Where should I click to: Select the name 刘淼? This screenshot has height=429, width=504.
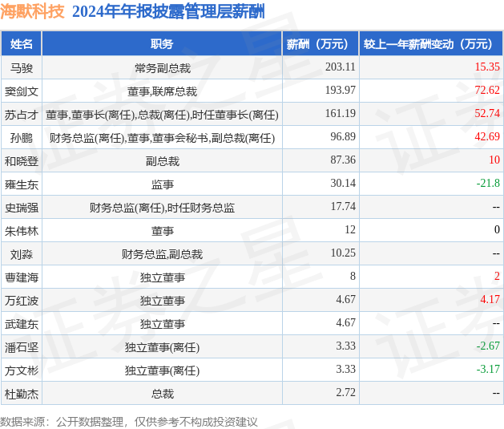click(x=22, y=254)
